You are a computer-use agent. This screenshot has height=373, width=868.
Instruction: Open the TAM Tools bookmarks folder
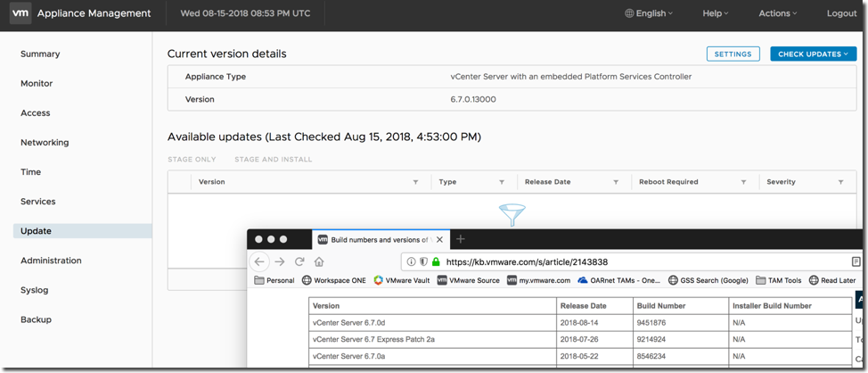tap(778, 280)
